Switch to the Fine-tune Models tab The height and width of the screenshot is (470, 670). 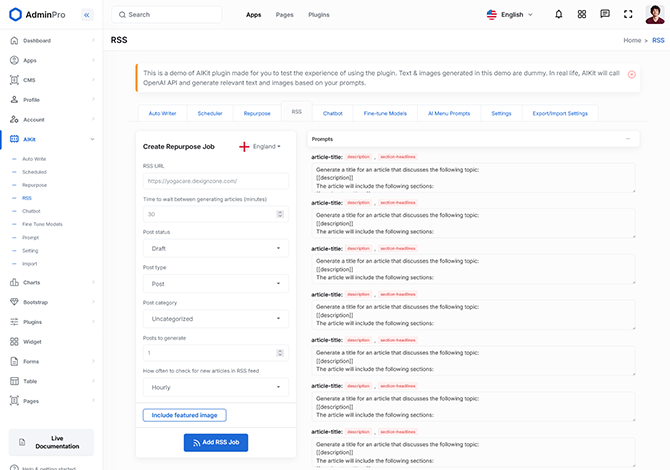tap(385, 113)
